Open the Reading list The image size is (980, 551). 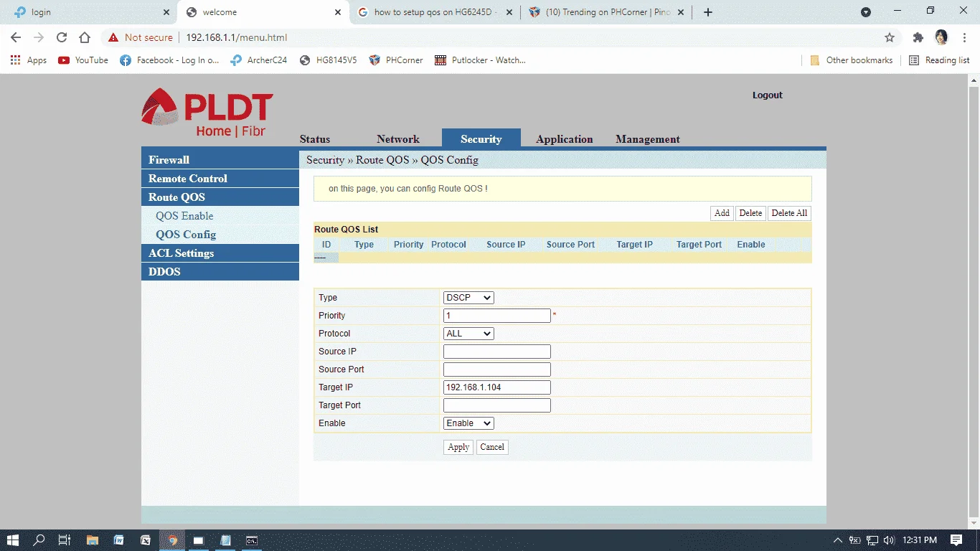[939, 60]
